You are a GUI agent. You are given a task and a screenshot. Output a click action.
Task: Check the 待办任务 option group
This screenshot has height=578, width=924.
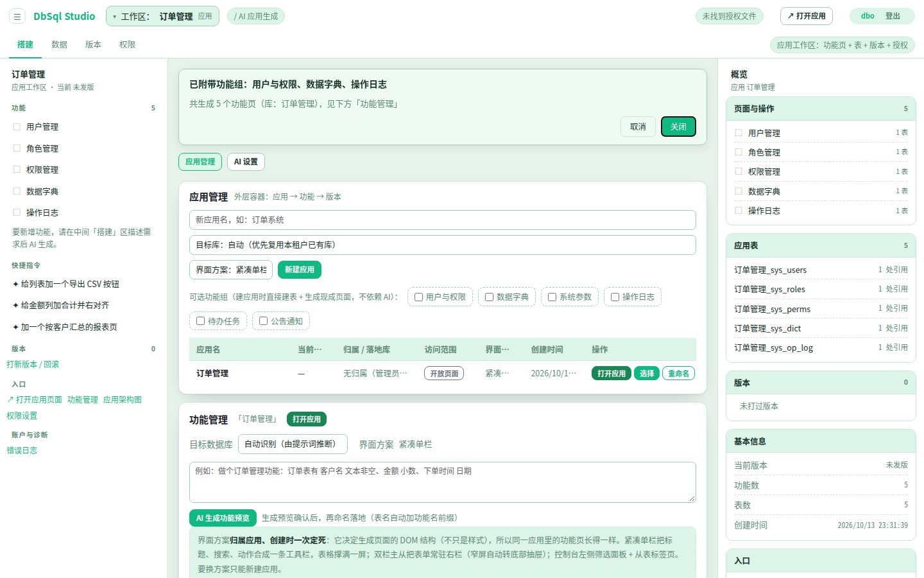(200, 321)
